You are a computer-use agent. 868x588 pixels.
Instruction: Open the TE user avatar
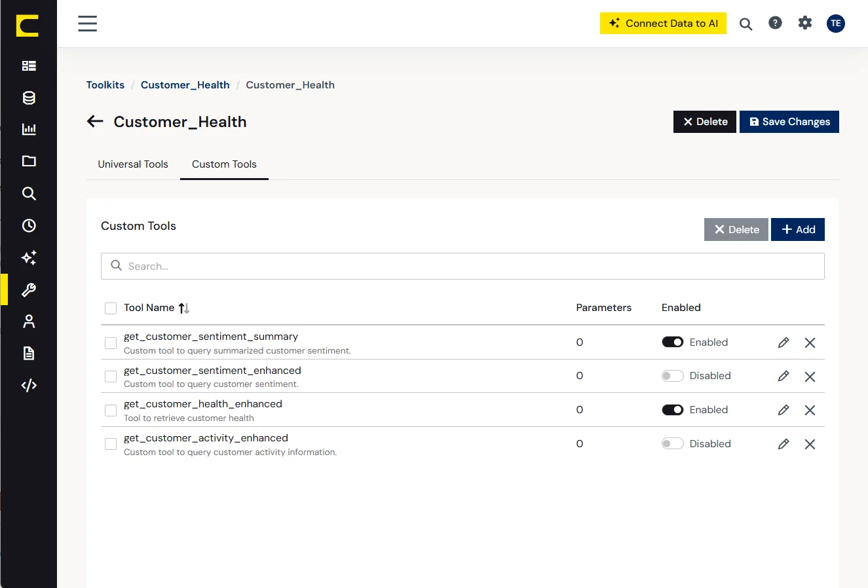click(x=836, y=24)
